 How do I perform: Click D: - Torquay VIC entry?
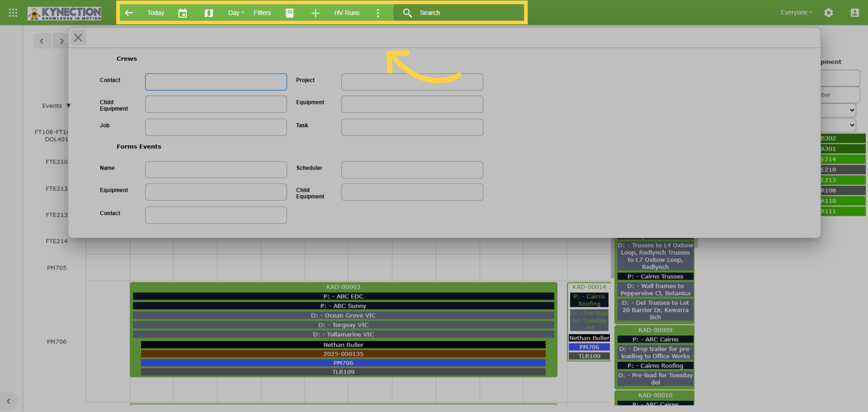343,325
